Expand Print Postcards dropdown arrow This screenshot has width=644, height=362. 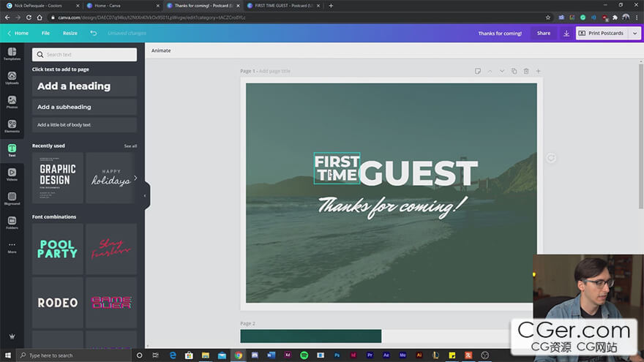click(634, 33)
